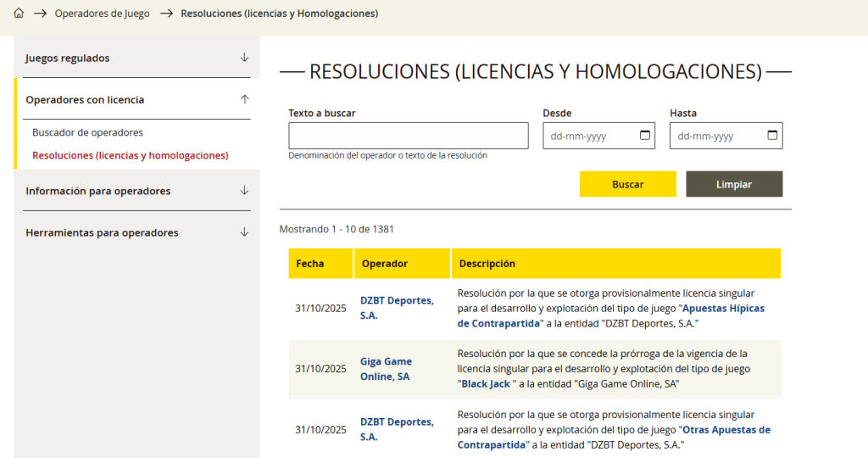The width and height of the screenshot is (868, 458).
Task: Open calendar picker in Hasta field
Action: coord(772,136)
